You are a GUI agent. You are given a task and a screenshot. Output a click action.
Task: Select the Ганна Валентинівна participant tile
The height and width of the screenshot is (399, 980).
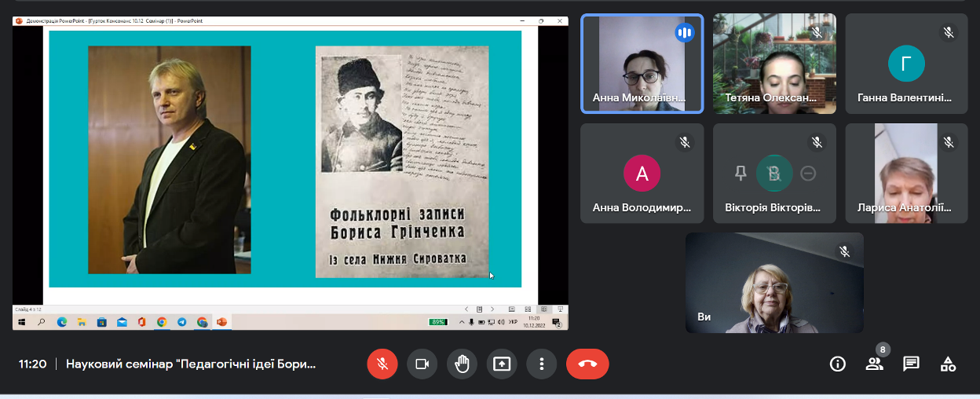pyautogui.click(x=906, y=64)
